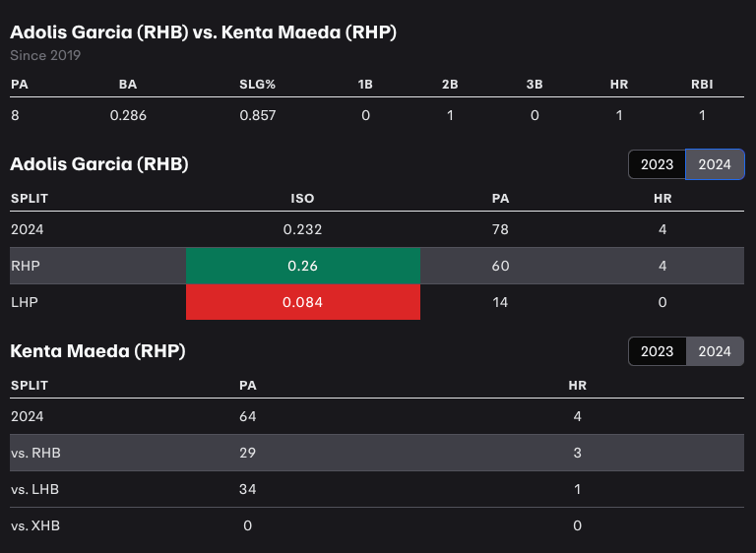Select 2024 season for Adolis Garcia
Screen dimensions: 756x553
coord(715,164)
